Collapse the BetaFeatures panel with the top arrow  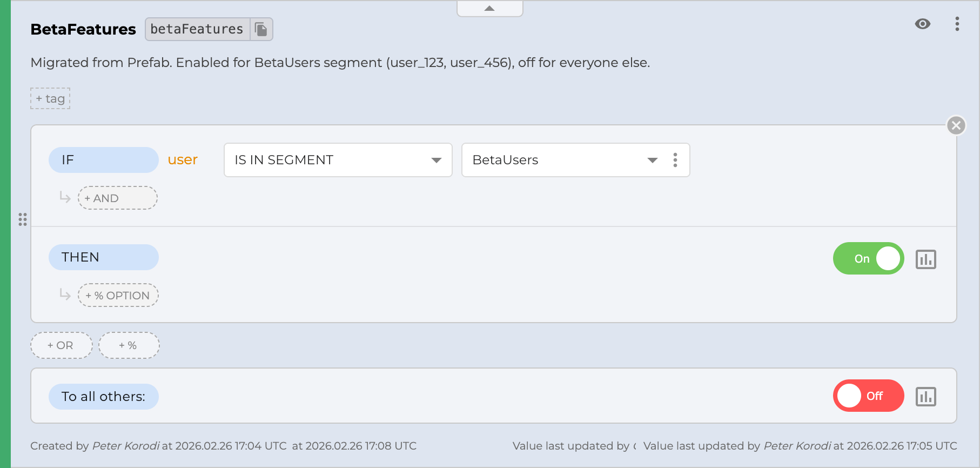489,8
